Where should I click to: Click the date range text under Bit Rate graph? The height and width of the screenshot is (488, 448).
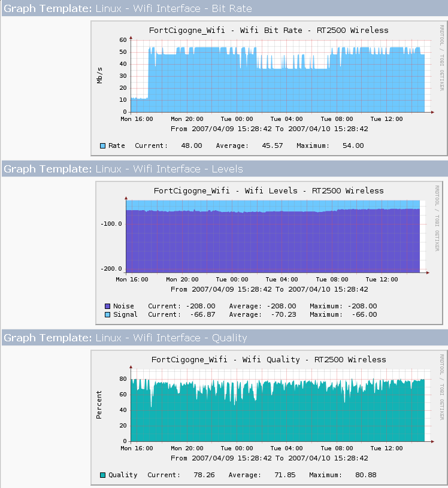tap(270, 129)
